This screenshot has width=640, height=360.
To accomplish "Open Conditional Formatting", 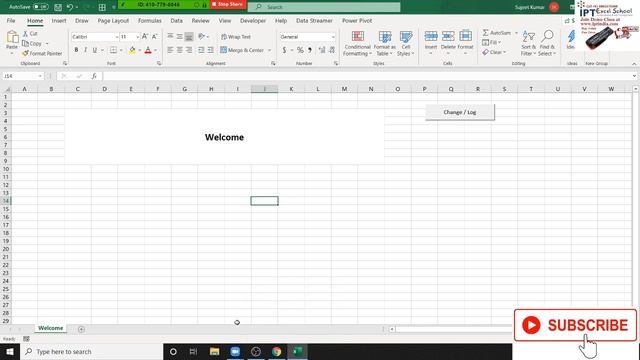I will point(358,43).
